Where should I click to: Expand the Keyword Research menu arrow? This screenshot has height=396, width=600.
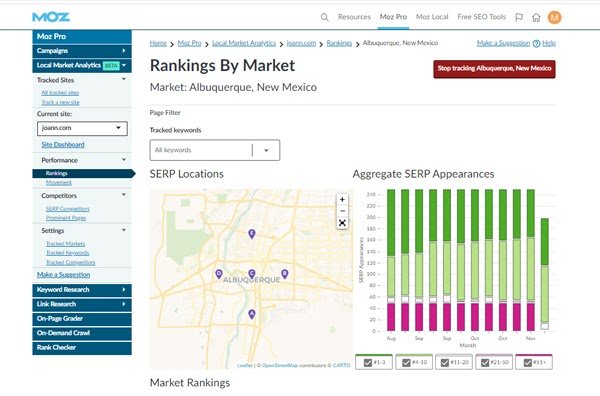click(124, 290)
